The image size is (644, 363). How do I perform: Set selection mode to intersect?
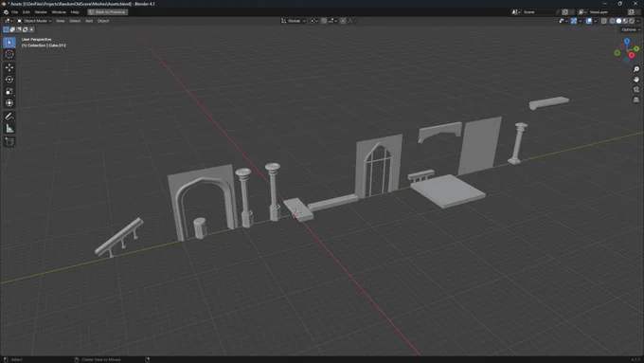(31, 29)
